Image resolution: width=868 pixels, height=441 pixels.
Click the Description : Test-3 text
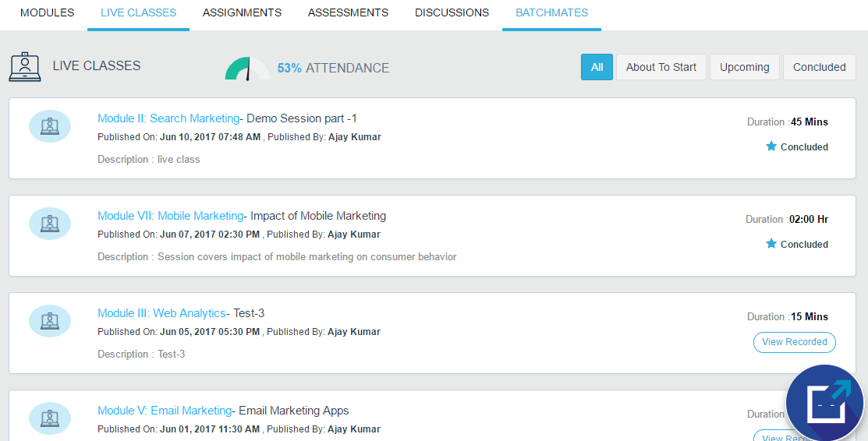[x=141, y=355]
